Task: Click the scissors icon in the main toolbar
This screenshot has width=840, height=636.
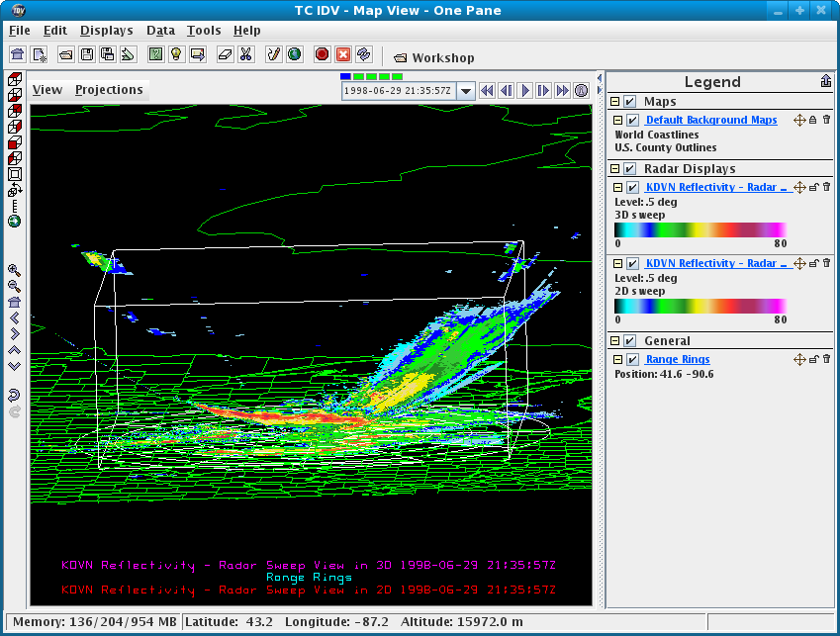Action: point(246,54)
